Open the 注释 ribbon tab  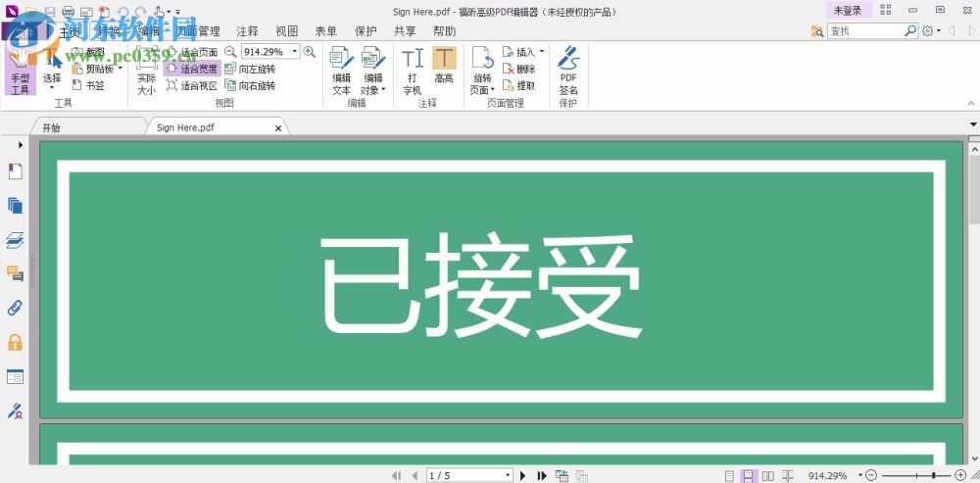(248, 30)
